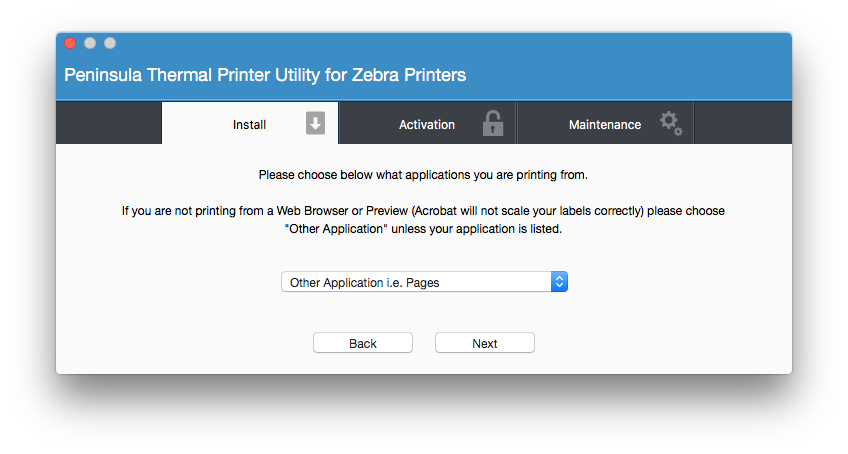
Task: Click the empty blue header right of the title
Action: click(630, 75)
